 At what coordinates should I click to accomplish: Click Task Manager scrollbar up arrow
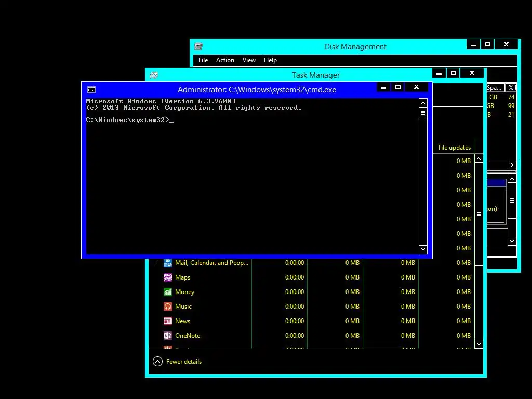point(478,159)
